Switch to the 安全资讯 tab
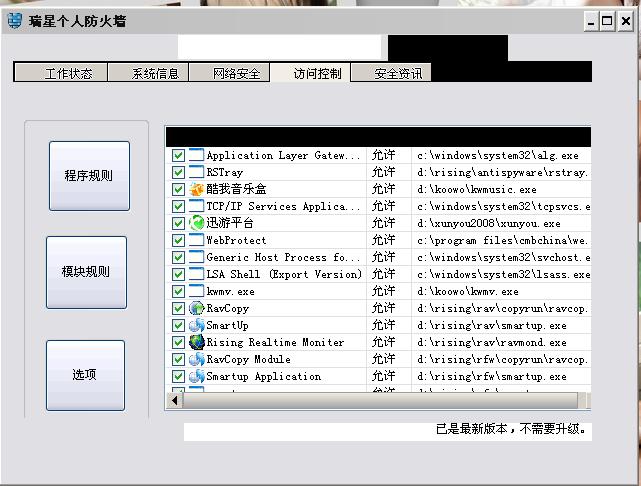 (x=391, y=73)
